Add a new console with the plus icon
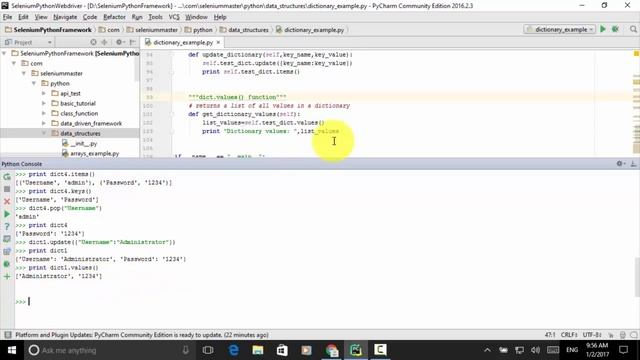This screenshot has width=640, height=360. pyautogui.click(x=7, y=277)
